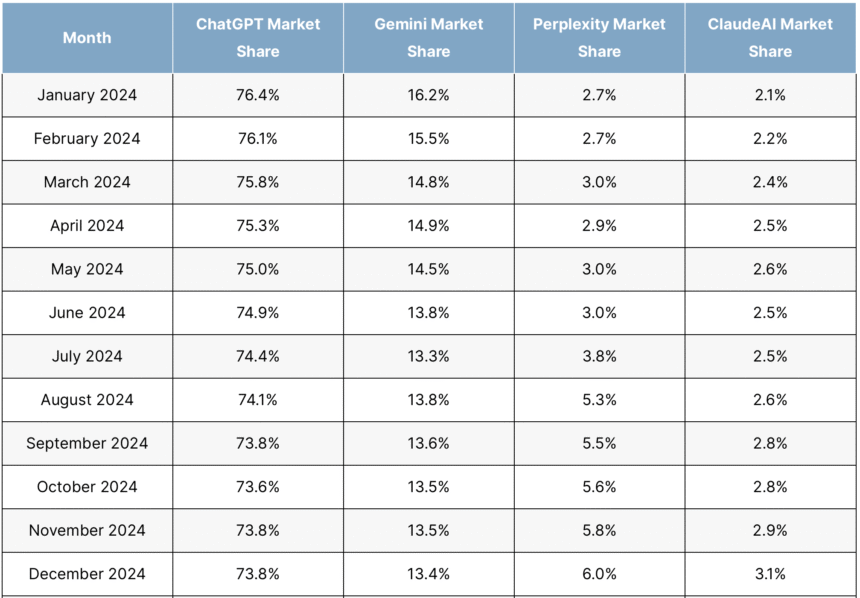
Task: Click Perplexity's 5.3% August cell
Action: (599, 400)
